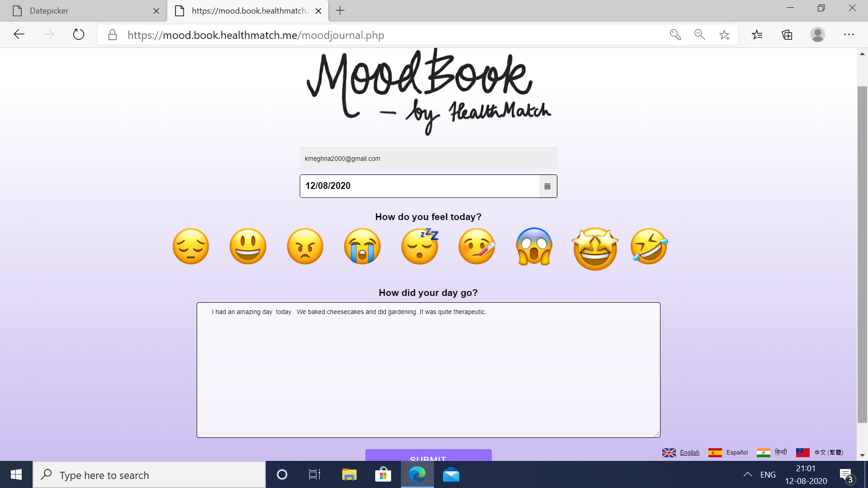
Task: Select the sleeping face emoji
Action: click(420, 246)
